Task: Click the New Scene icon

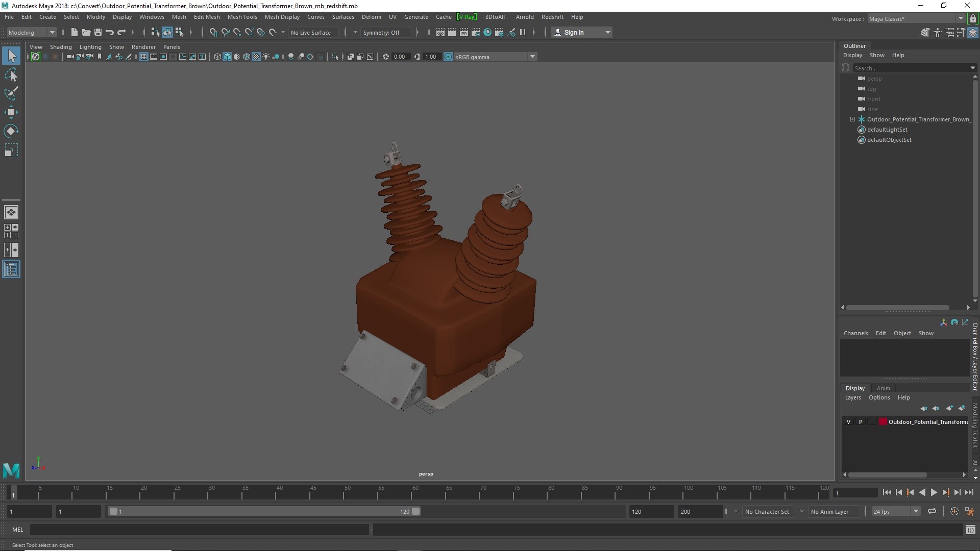Action: (x=75, y=32)
